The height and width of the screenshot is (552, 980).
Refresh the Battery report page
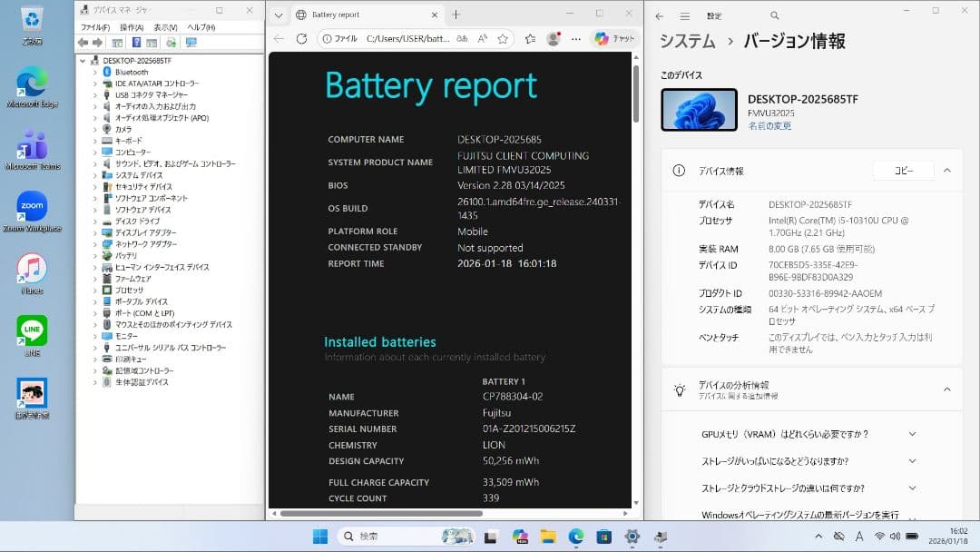pyautogui.click(x=300, y=39)
